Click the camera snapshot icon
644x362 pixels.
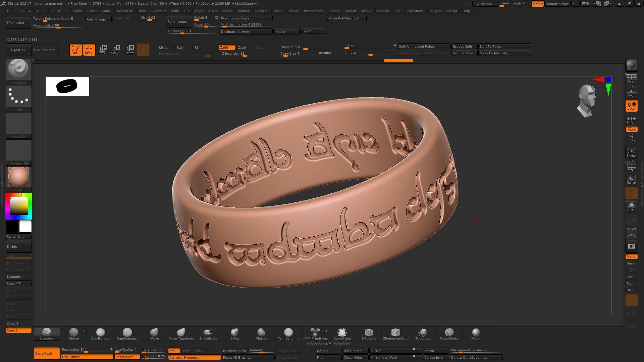click(x=631, y=246)
